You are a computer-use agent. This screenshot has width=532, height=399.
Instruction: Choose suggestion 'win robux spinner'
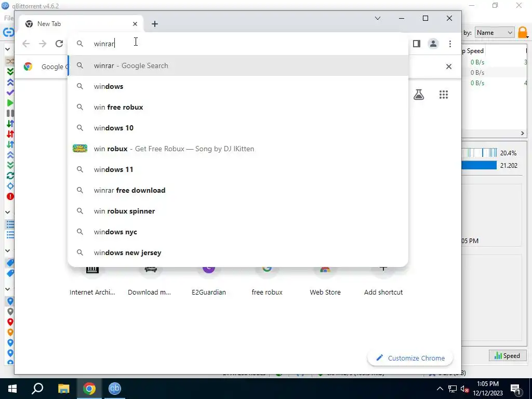click(x=238, y=211)
